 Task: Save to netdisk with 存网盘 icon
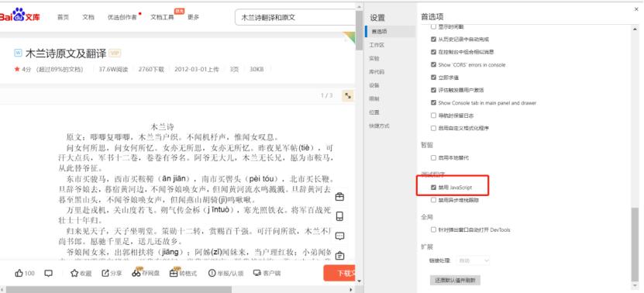coord(146,273)
